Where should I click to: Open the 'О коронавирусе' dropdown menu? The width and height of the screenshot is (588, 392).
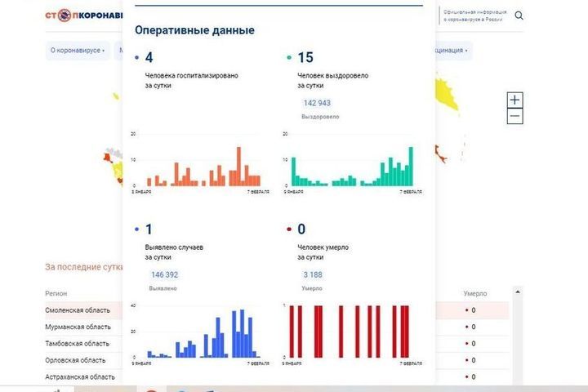pos(78,51)
